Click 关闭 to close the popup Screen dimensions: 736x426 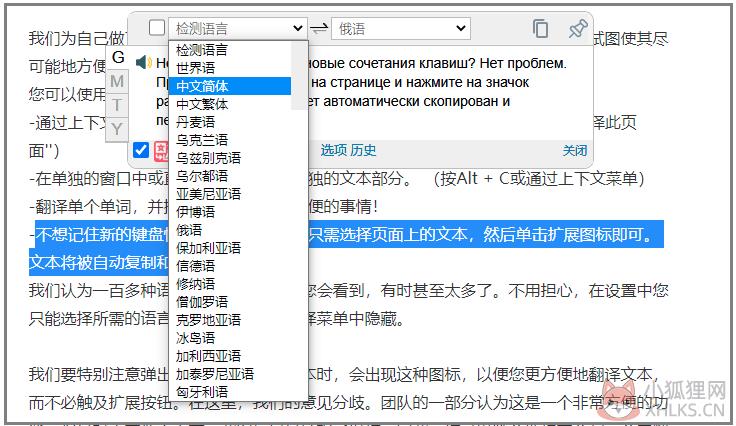[x=575, y=151]
